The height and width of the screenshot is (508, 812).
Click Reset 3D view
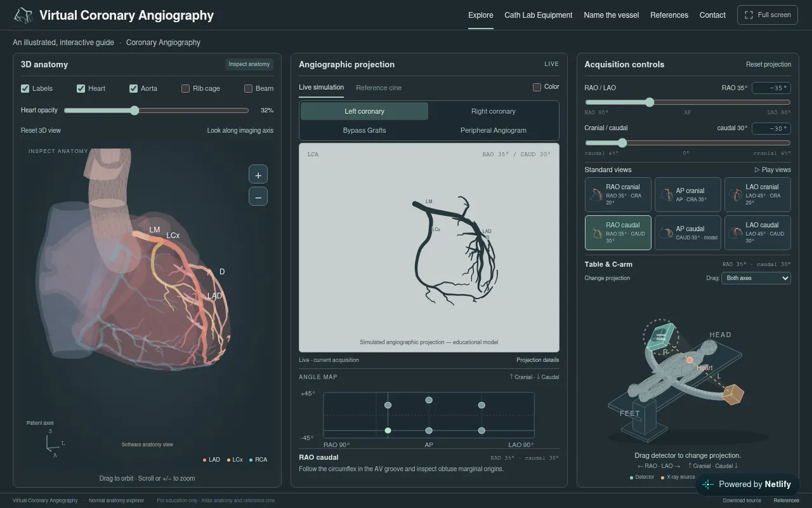point(41,130)
